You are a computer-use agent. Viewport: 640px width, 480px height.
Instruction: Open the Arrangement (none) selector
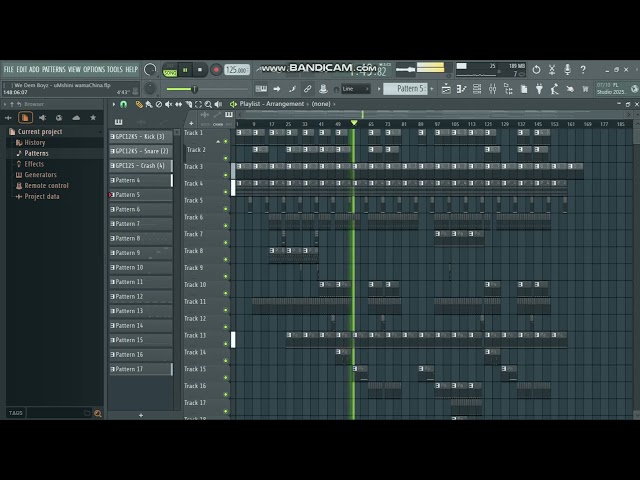321,104
